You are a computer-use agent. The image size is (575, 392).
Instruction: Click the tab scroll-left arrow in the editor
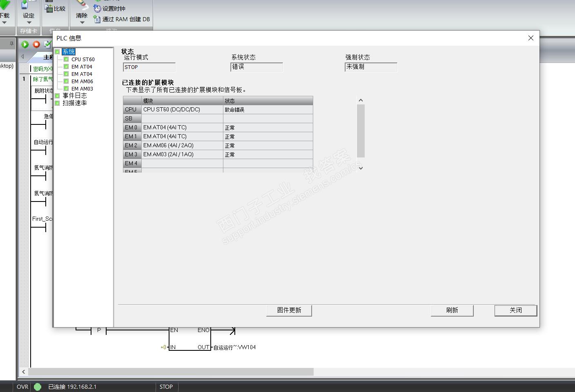pos(22,57)
